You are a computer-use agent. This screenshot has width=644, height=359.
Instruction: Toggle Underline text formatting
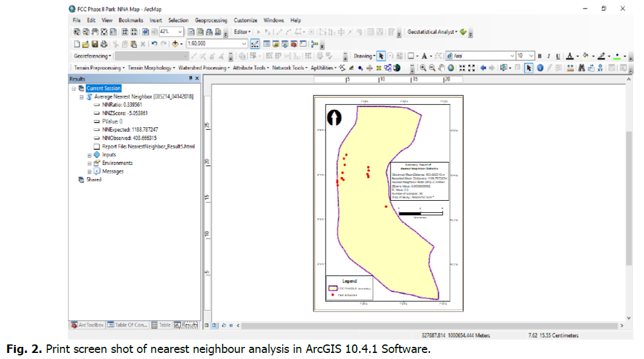[557, 56]
